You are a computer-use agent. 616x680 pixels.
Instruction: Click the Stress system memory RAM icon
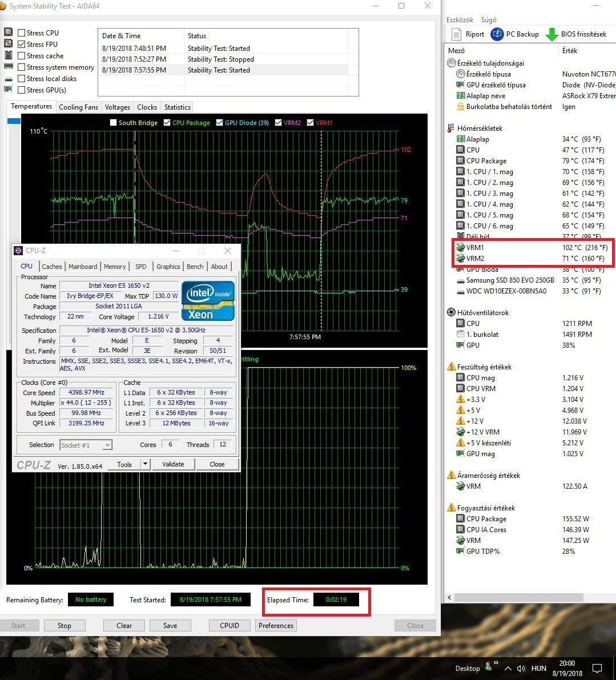[x=8, y=66]
